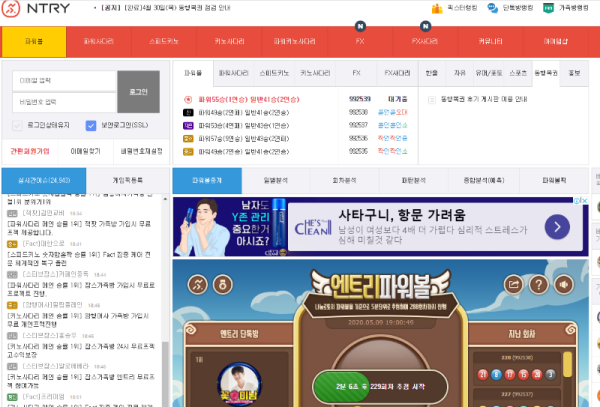Click the N badge above FX사다리 menu
This screenshot has width=600, height=407.
pos(425,26)
